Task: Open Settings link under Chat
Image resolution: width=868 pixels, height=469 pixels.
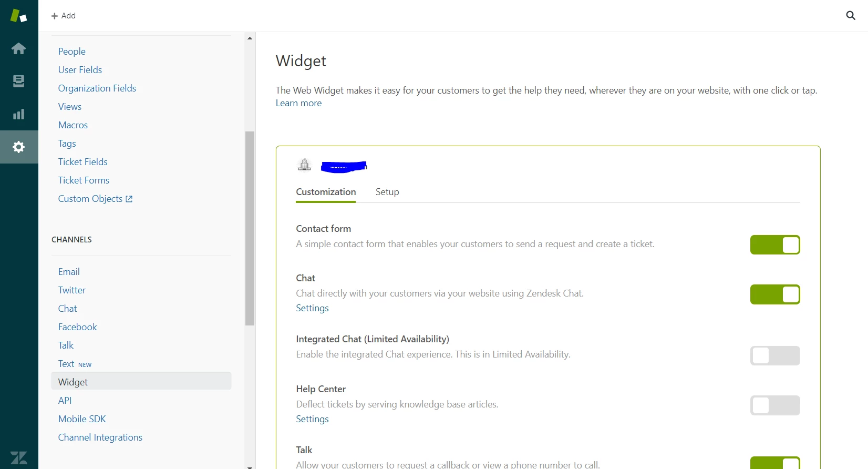Action: tap(312, 308)
